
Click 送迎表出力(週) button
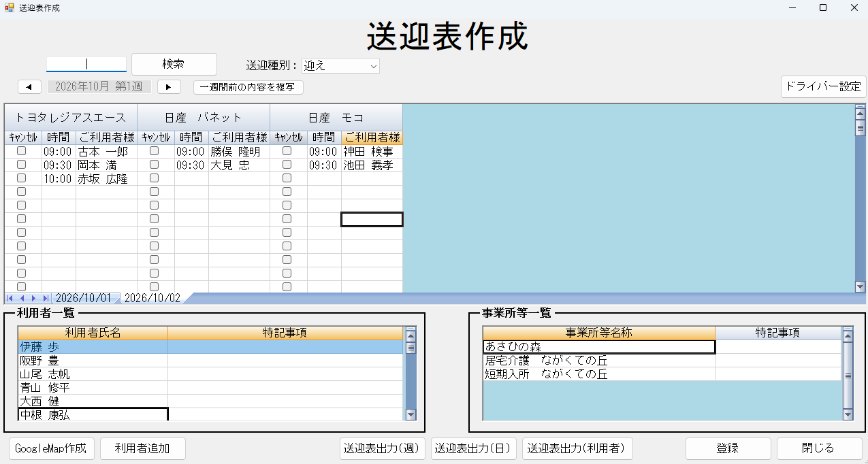click(x=383, y=448)
